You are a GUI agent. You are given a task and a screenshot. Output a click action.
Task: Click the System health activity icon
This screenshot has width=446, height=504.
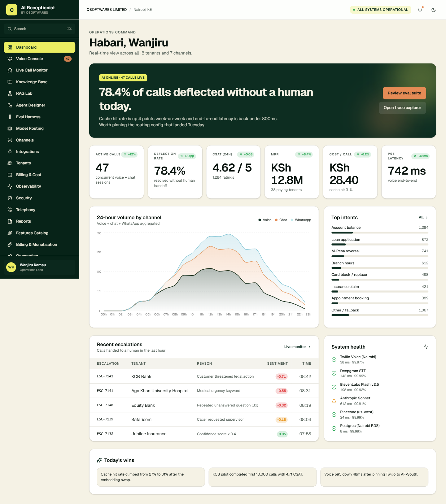pos(426,347)
